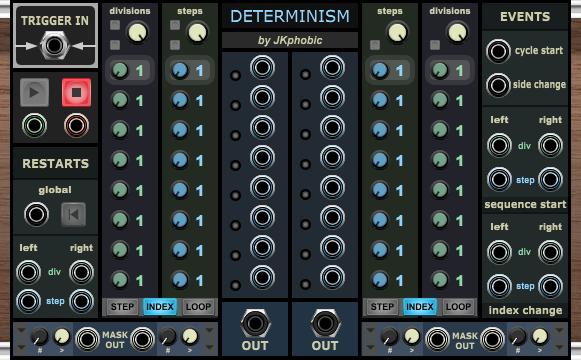Select INDEX mode on left sequencer

point(160,307)
